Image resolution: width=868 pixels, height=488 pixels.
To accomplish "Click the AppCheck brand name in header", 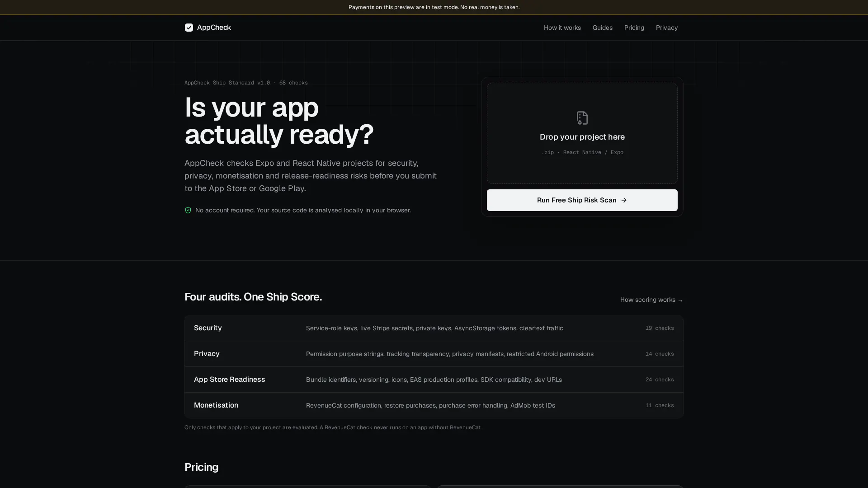I will click(214, 28).
